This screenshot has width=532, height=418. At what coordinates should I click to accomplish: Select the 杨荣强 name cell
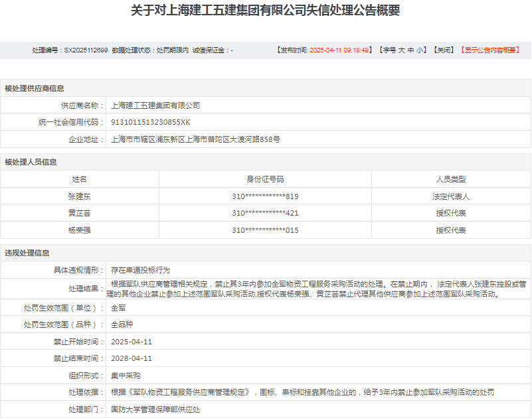click(x=80, y=230)
